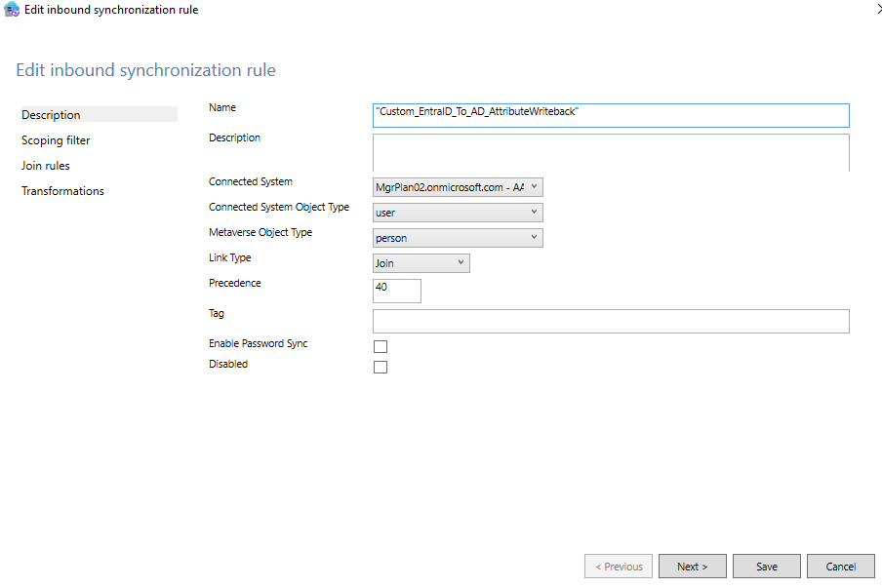Click the empty Tag input field
The height and width of the screenshot is (588, 882).
(x=610, y=322)
